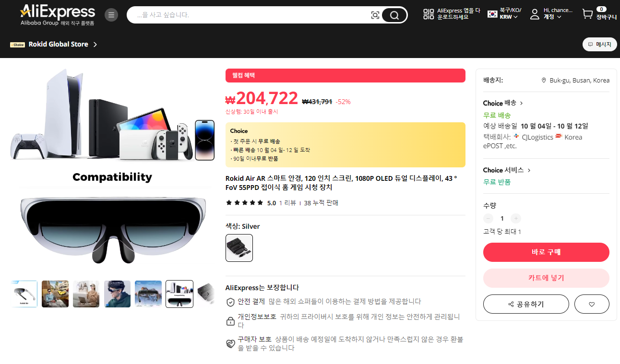
Task: Click the safe payment shield icon
Action: click(x=230, y=302)
